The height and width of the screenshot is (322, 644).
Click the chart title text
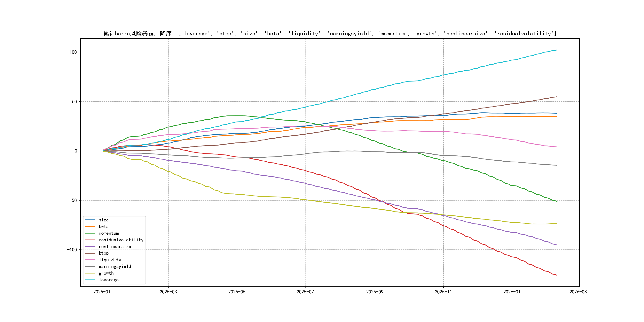point(330,34)
